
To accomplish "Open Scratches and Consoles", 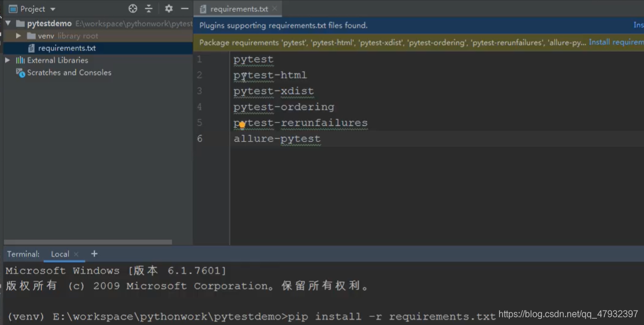I will [x=69, y=72].
